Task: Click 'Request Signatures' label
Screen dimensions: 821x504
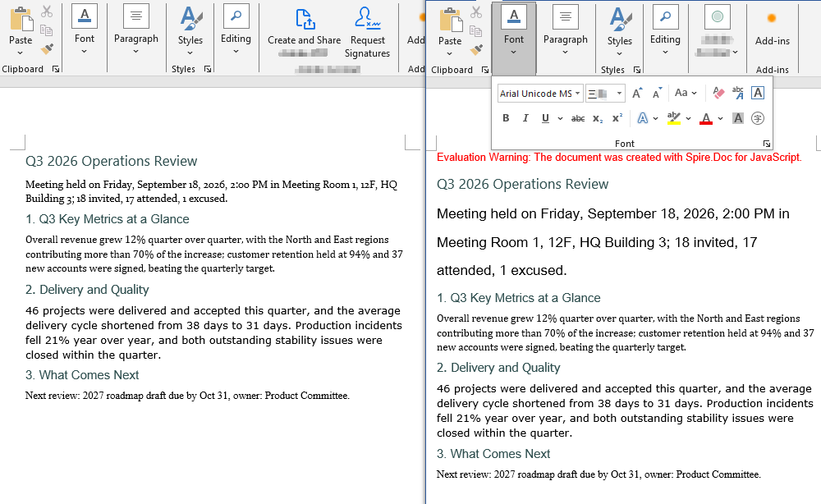Action: tap(367, 47)
